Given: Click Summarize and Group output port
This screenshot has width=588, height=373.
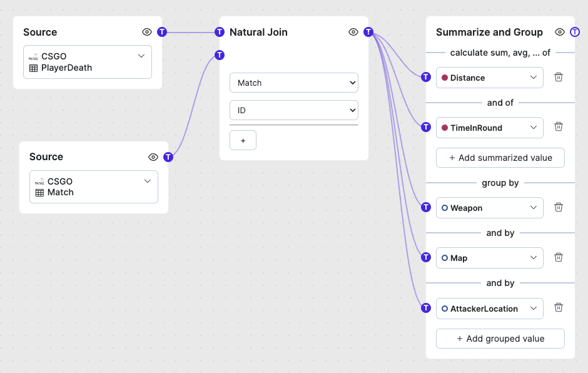Looking at the screenshot, I should tap(575, 32).
